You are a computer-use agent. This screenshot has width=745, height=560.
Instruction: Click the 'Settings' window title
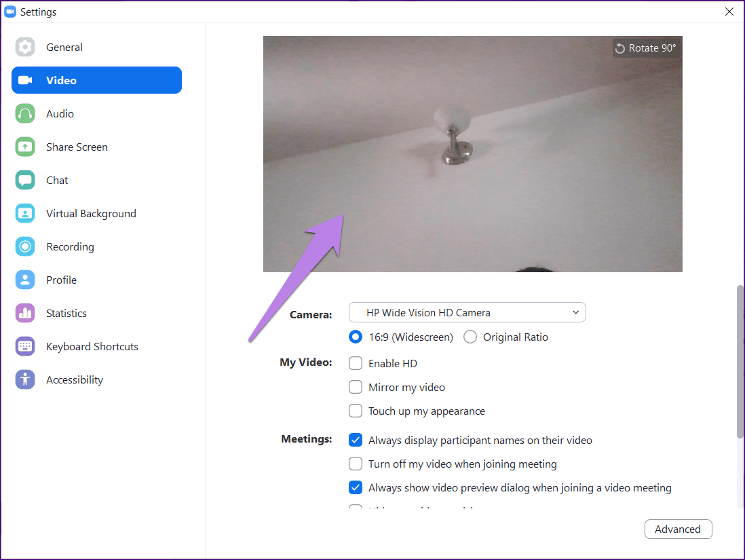[x=39, y=12]
